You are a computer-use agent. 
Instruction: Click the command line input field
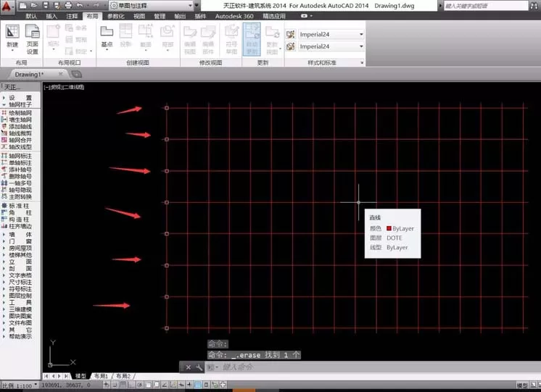[373, 367]
